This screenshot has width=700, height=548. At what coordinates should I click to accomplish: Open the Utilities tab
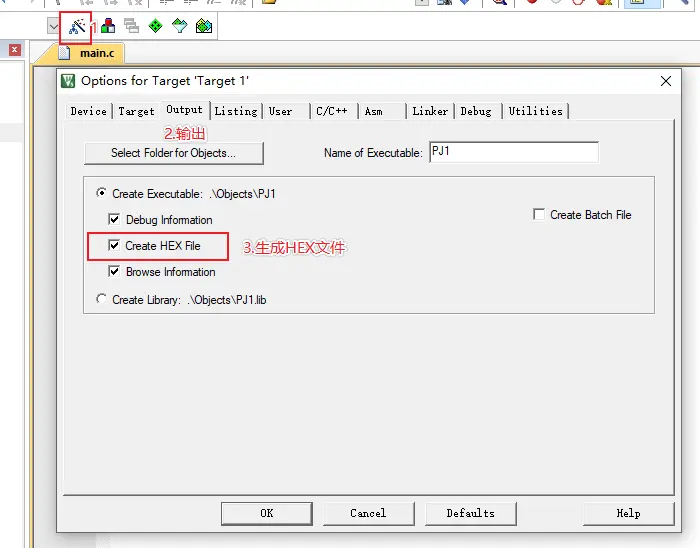click(535, 111)
